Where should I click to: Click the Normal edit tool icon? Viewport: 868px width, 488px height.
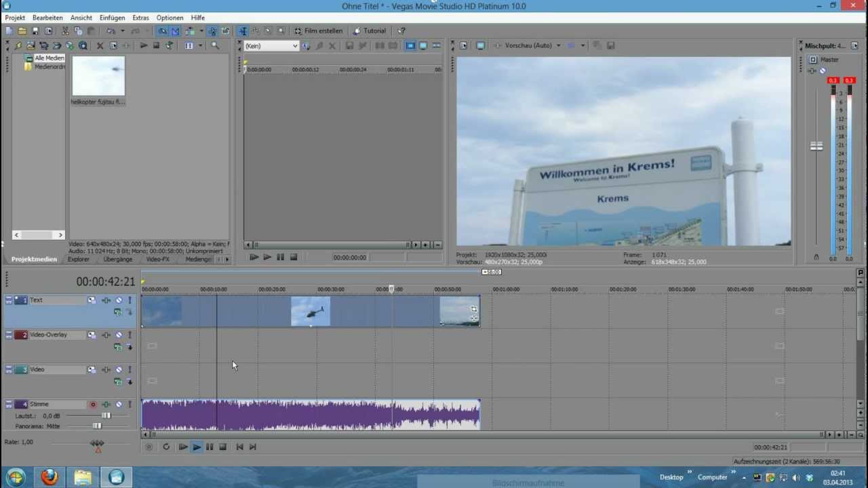click(x=242, y=31)
